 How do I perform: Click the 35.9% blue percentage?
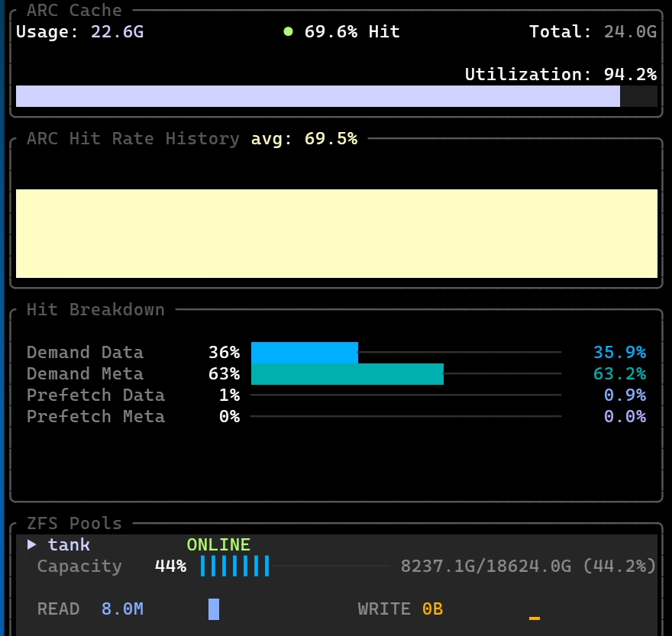pos(620,352)
